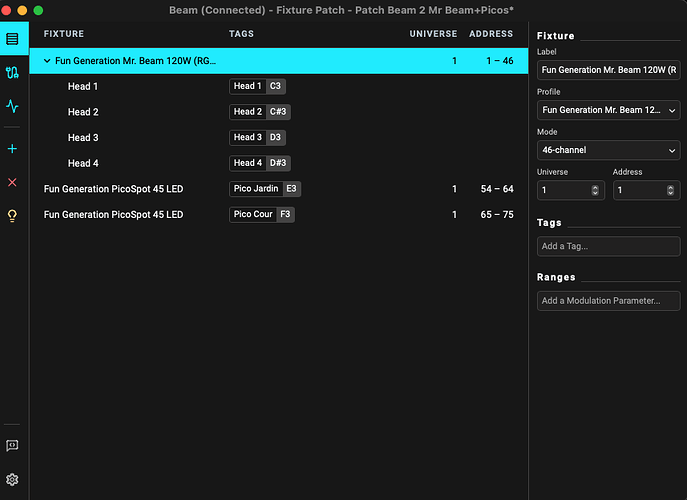Click the Head 1 C3 tag

(x=258, y=86)
